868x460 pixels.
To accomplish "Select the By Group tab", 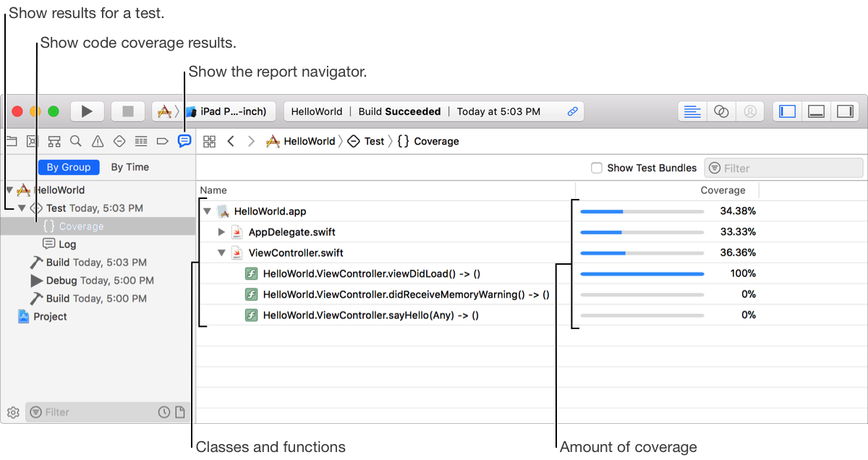I will (69, 167).
